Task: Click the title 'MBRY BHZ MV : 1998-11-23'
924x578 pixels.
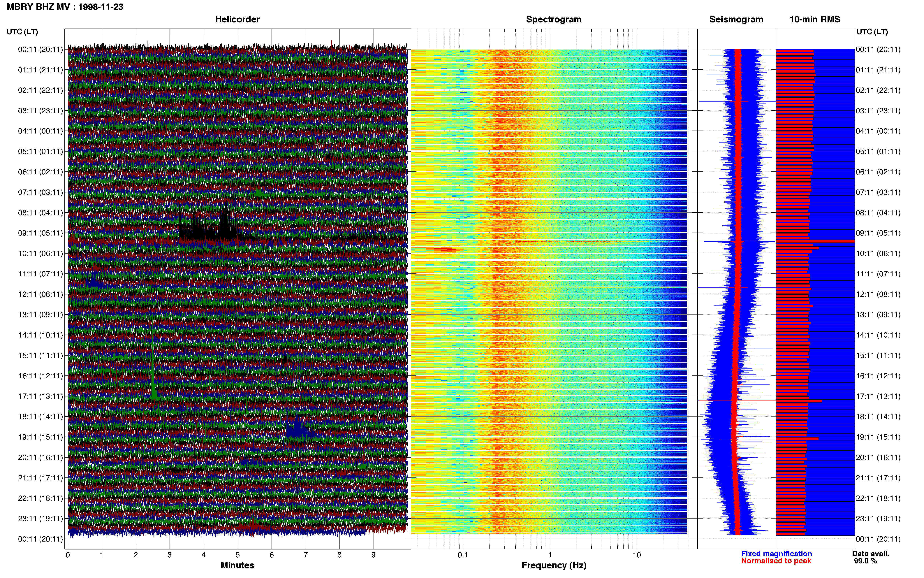Action: (x=65, y=6)
